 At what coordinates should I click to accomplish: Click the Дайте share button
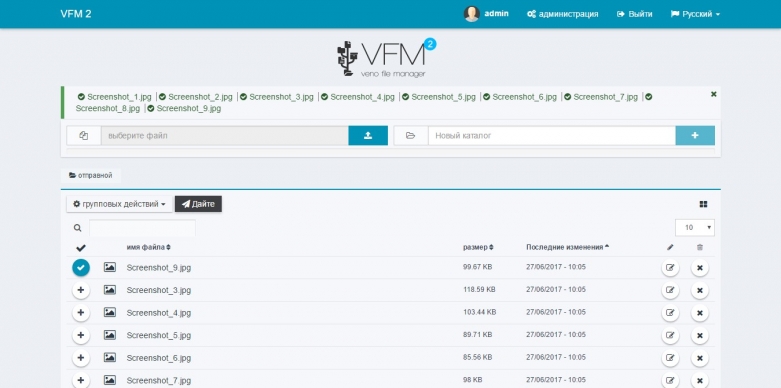coord(198,204)
